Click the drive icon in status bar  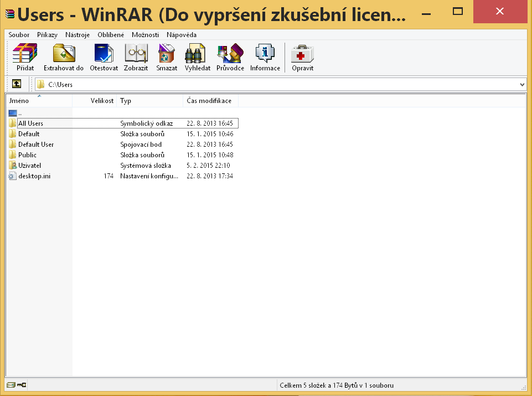[x=11, y=385]
